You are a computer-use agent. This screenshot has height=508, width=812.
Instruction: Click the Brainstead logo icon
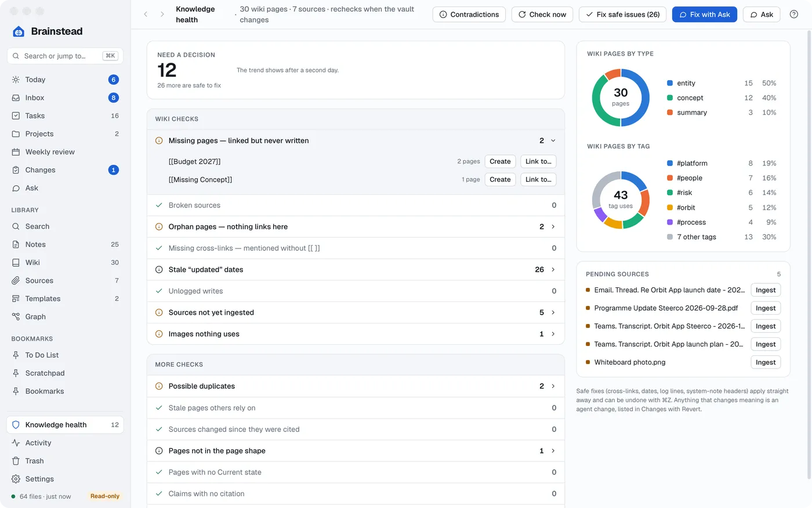click(19, 31)
